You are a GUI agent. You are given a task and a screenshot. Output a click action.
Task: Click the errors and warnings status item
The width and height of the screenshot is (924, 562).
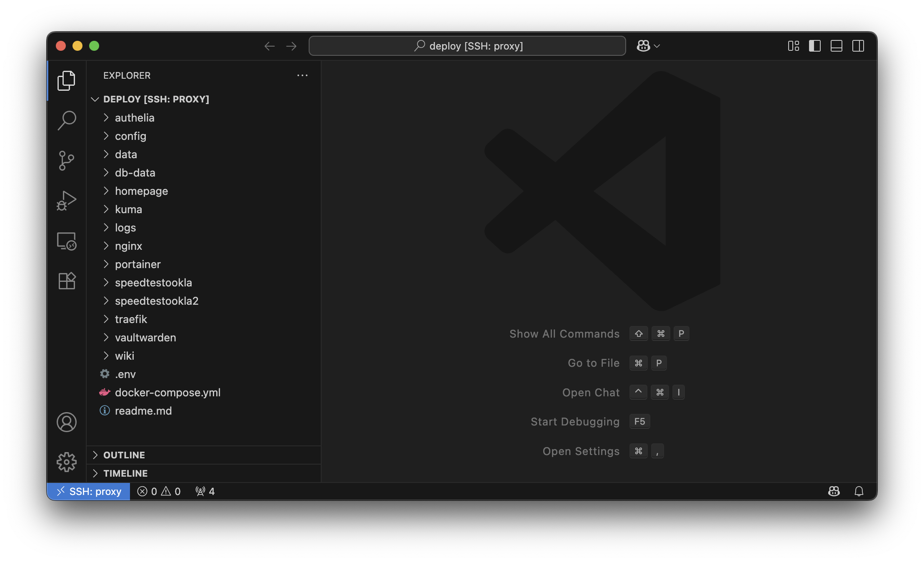[159, 491]
